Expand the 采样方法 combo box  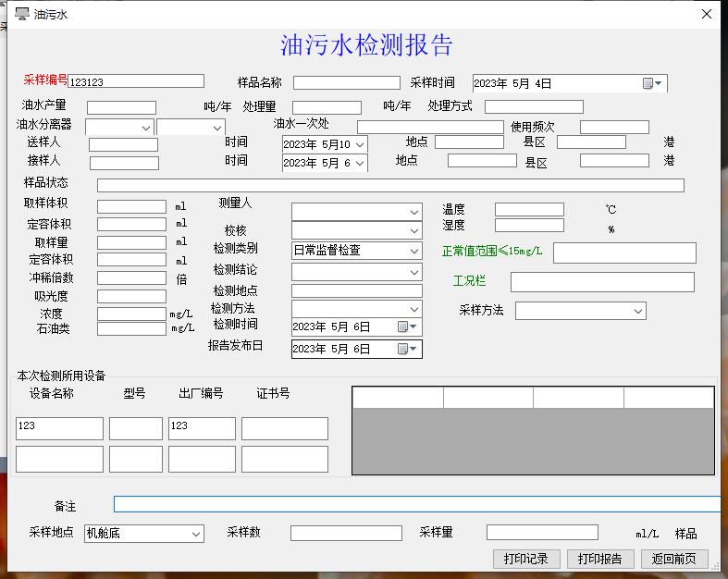coord(637,312)
